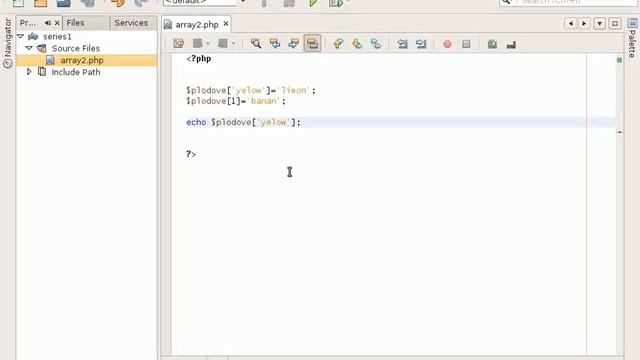Viewport: 640px width, 360px height.
Task: Open the Back history dropdown arrow
Action: [x=208, y=44]
